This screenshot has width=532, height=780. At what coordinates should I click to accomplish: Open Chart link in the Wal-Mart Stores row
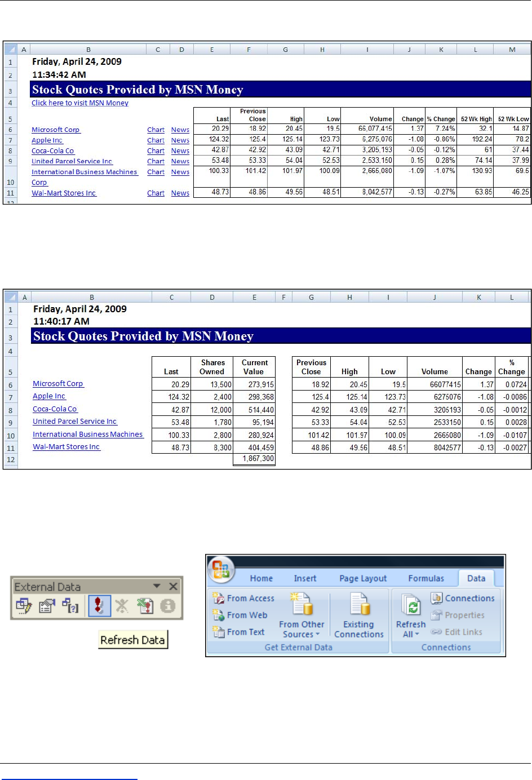tap(156, 193)
